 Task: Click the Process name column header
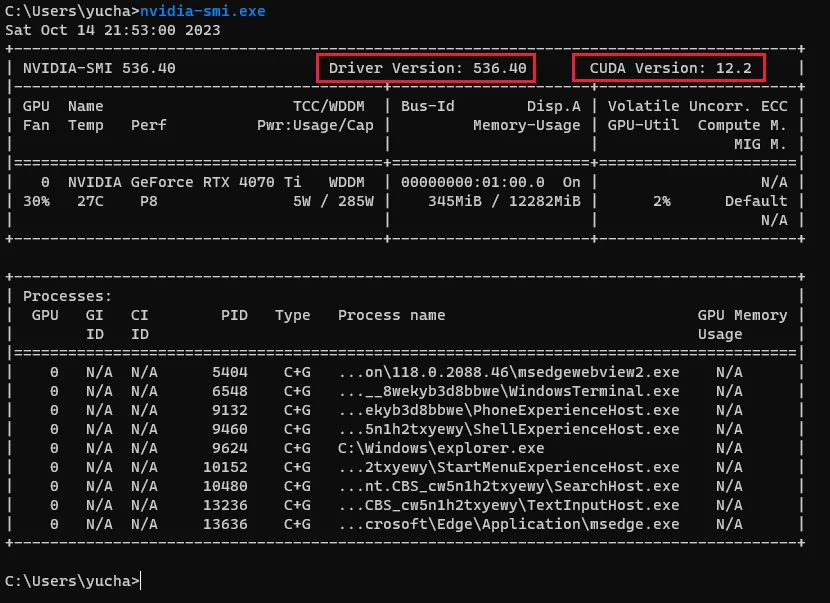pos(391,315)
